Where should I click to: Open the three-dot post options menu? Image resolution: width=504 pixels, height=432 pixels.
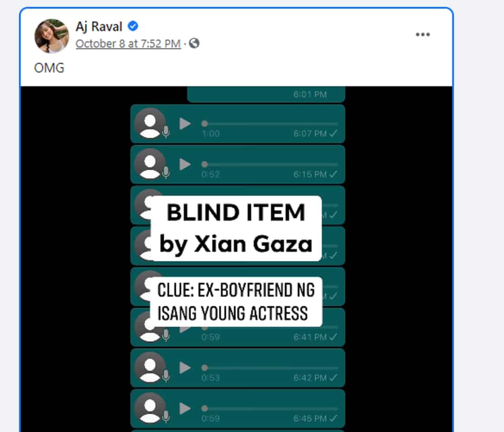[x=423, y=34]
